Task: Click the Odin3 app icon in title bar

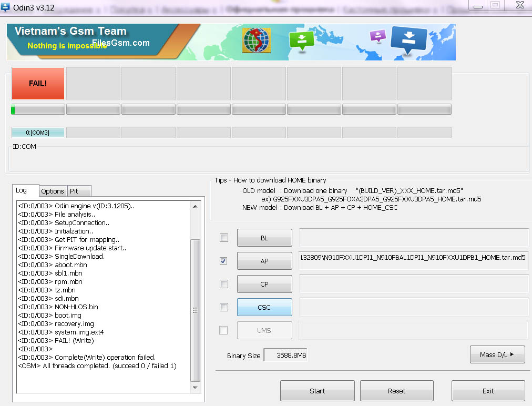Action: (6, 7)
